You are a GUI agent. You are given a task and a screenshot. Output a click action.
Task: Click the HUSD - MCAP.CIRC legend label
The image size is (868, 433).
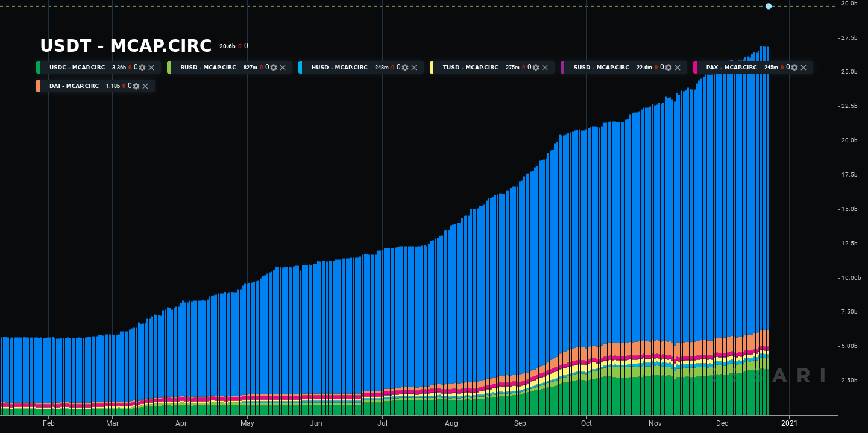coord(339,68)
